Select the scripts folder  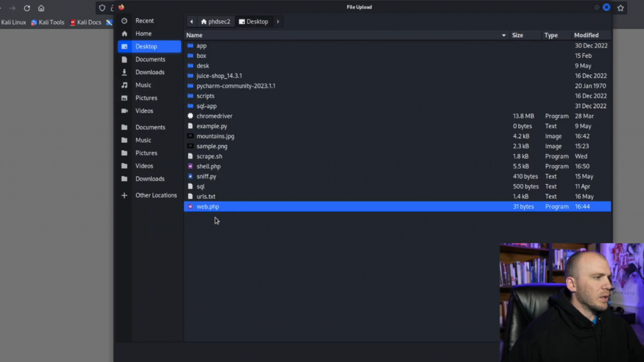(397, 96)
